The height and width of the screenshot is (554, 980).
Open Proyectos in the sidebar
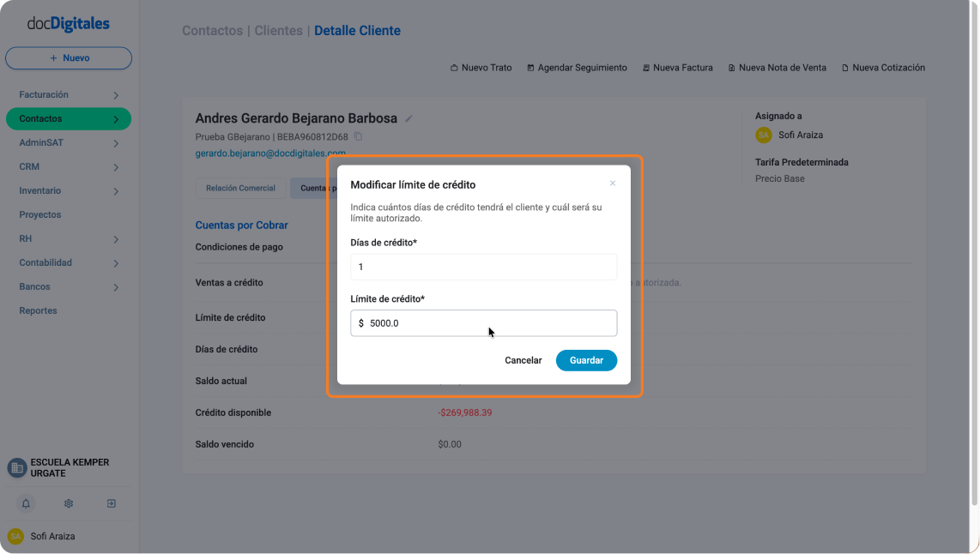(40, 215)
